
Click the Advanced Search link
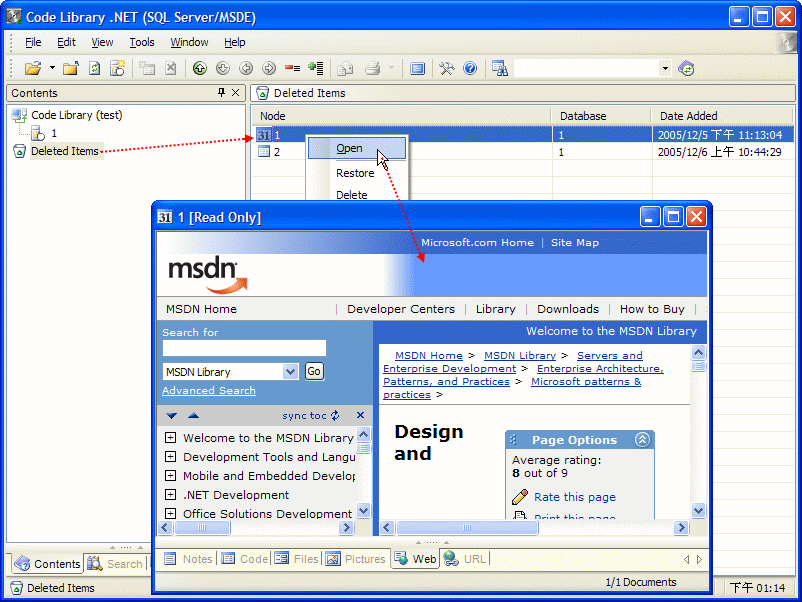[x=209, y=390]
